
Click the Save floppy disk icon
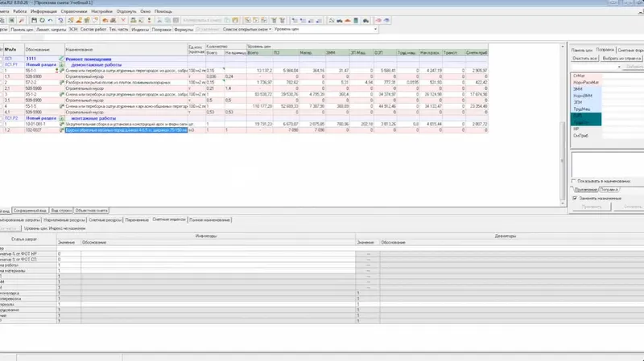coord(34,20)
